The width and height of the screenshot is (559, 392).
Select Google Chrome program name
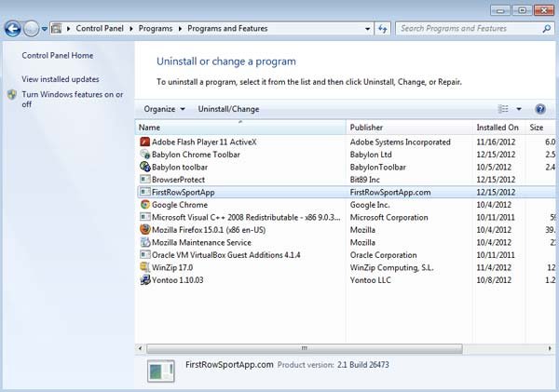[180, 205]
